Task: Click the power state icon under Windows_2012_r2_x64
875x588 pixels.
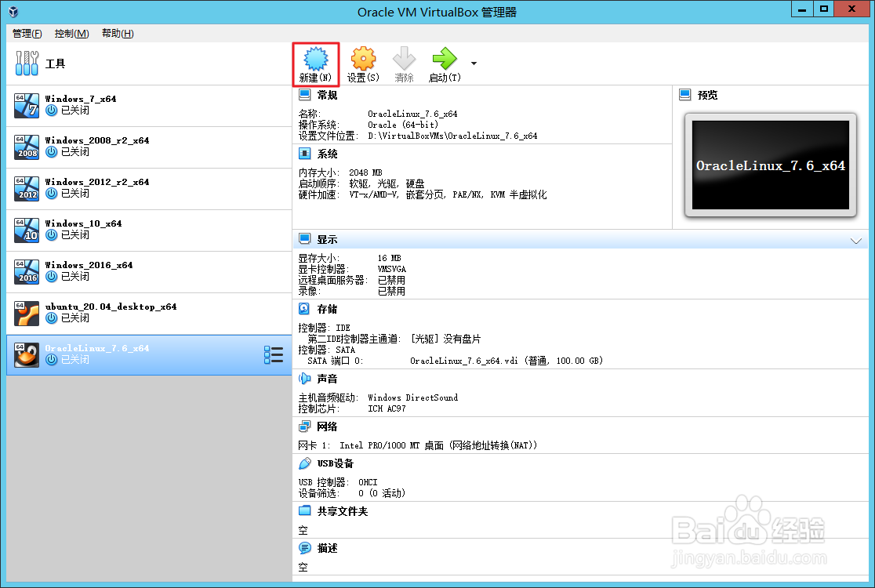Action: (51, 193)
